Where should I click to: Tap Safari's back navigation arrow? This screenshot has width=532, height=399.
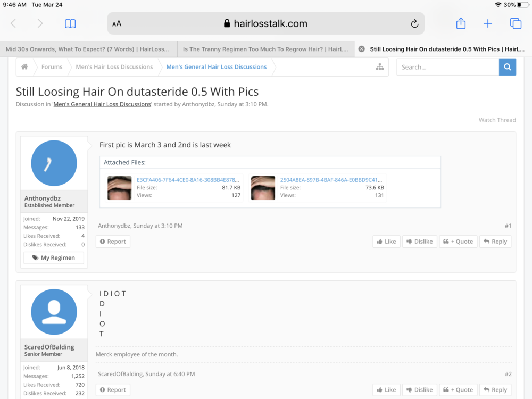(14, 23)
